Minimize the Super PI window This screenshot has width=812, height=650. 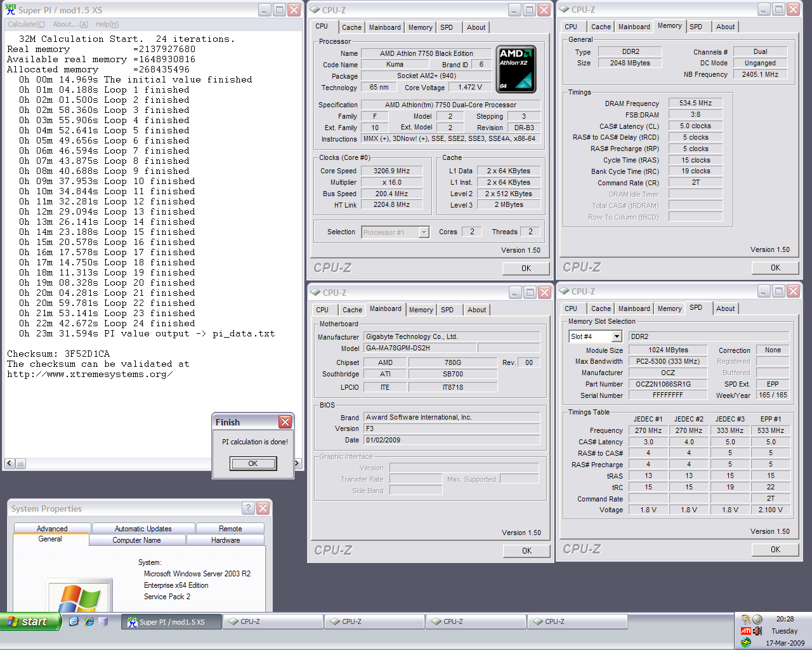[265, 10]
